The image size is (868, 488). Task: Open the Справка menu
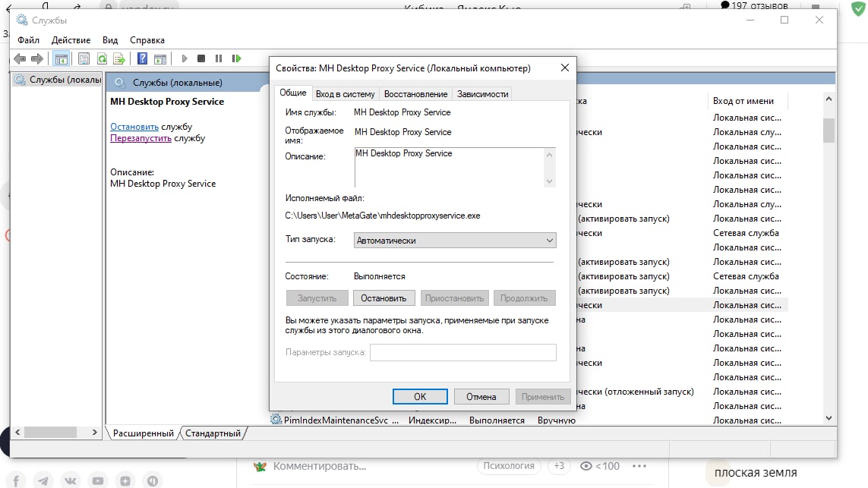[x=147, y=39]
